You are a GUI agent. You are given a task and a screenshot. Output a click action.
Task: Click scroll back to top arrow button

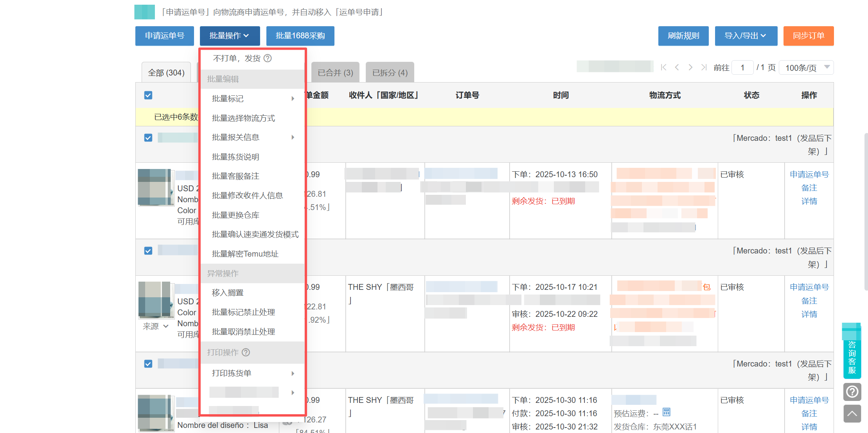pyautogui.click(x=852, y=413)
